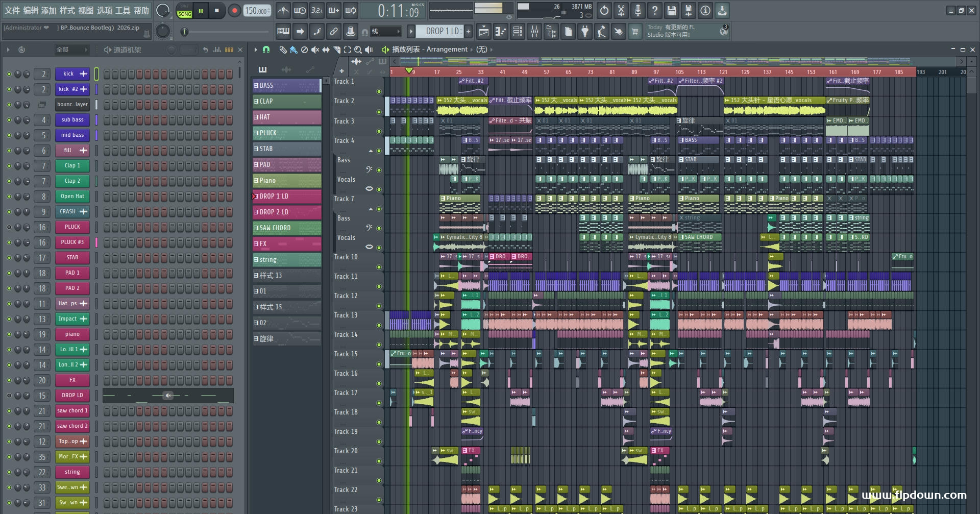The width and height of the screenshot is (980, 514).
Task: Mute playlist Track 1 via its green LED
Action: coord(379,92)
